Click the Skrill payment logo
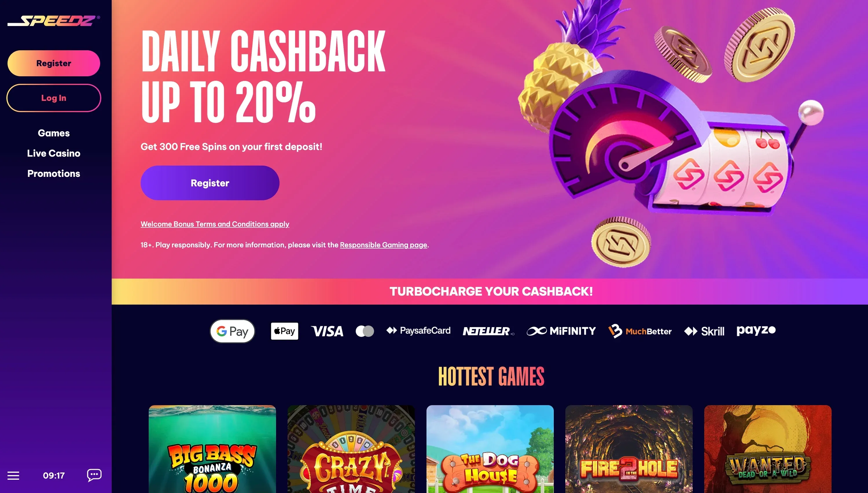The width and height of the screenshot is (868, 493). (x=704, y=331)
